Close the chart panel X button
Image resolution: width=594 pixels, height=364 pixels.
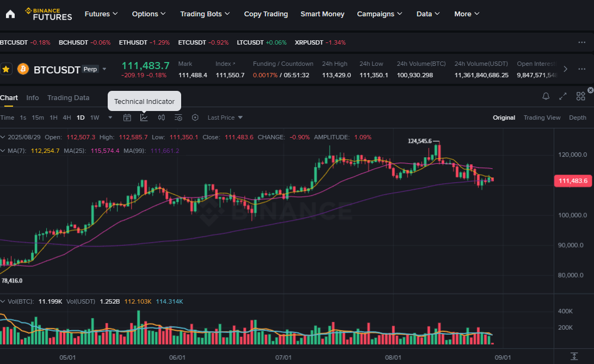[590, 90]
